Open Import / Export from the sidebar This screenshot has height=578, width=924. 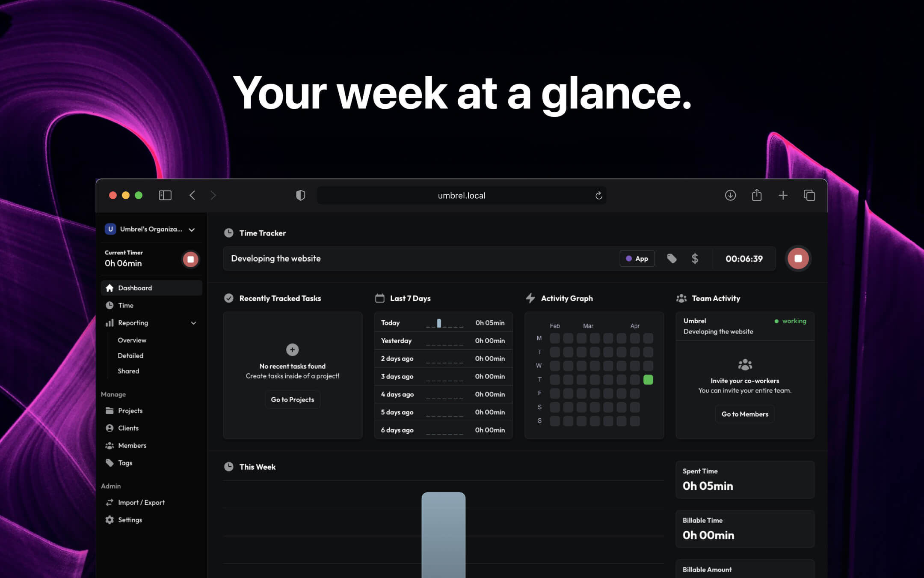tap(141, 502)
